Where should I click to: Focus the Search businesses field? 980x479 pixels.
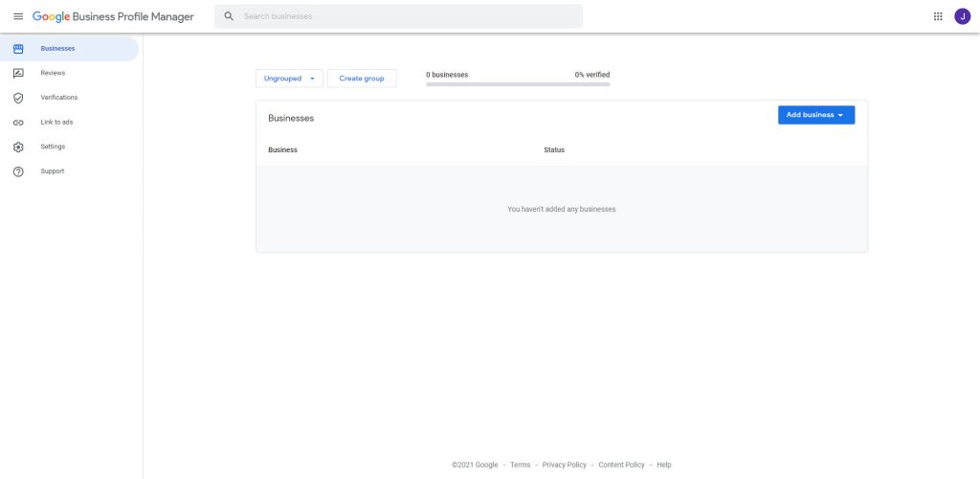tap(399, 16)
